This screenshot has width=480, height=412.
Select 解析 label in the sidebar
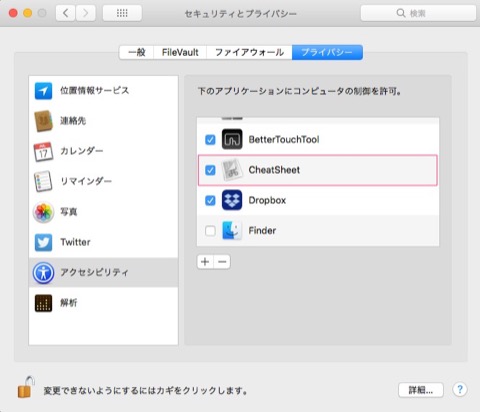tap(69, 303)
